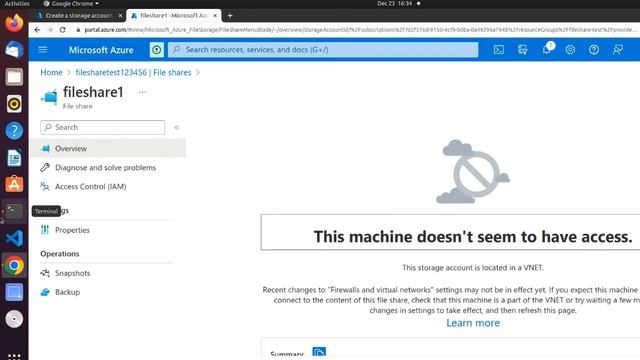Click the Learn more link
The width and height of the screenshot is (640, 360).
[473, 323]
